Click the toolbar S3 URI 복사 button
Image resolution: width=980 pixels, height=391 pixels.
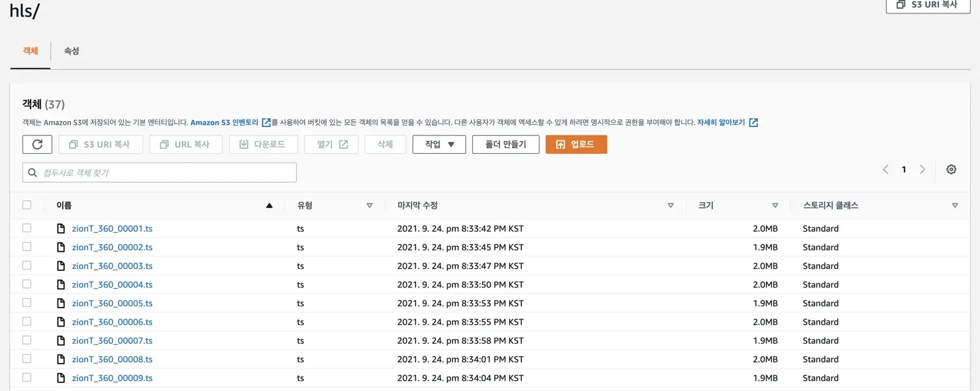pyautogui.click(x=100, y=145)
